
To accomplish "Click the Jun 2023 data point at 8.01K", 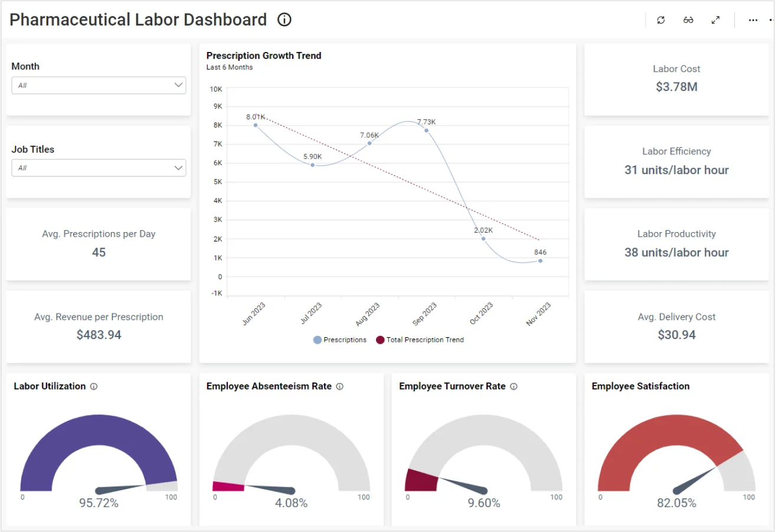I will [x=256, y=125].
